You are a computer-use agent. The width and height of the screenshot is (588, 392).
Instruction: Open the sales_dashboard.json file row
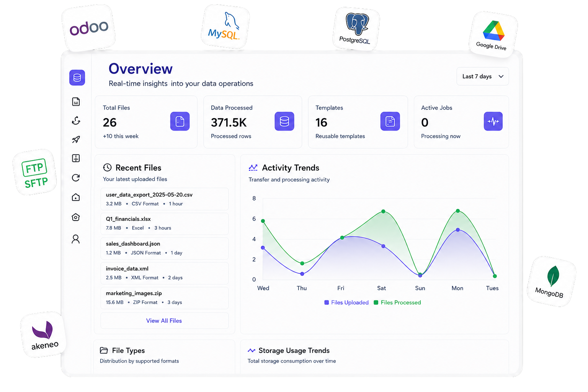[x=165, y=248]
